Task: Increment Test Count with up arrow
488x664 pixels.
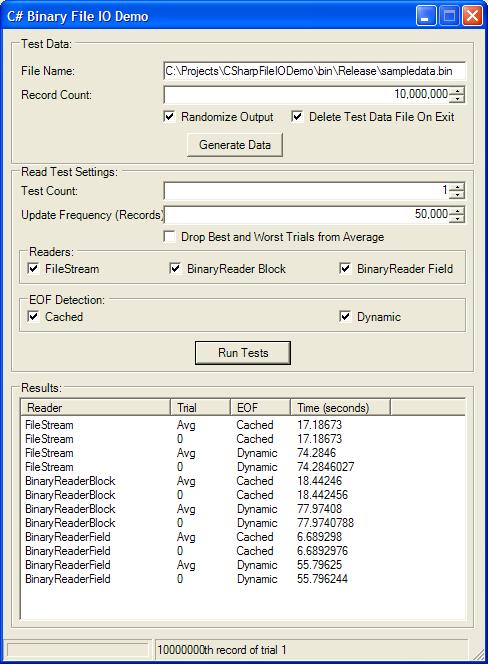Action: 457,186
